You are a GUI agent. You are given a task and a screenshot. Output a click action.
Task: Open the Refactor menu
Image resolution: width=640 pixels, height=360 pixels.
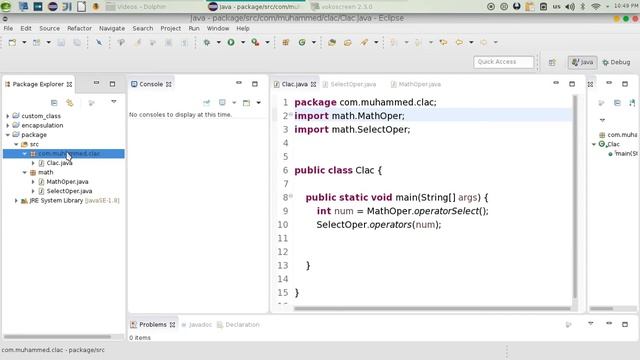[x=79, y=28]
